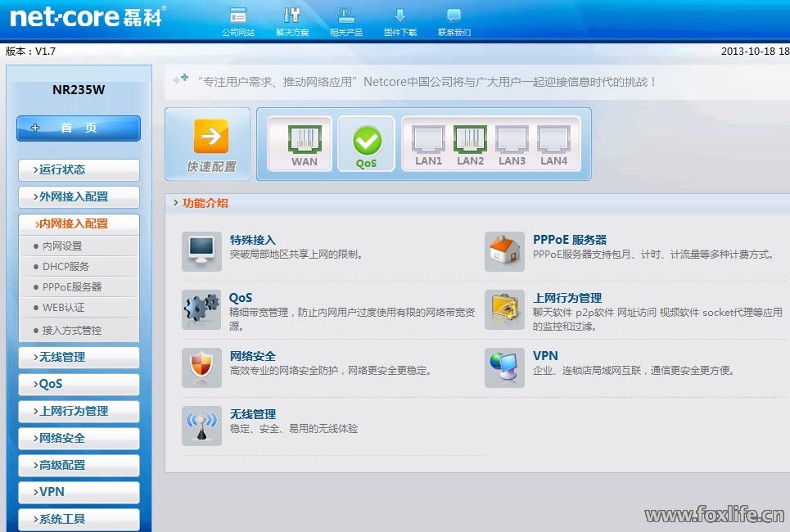
Task: Click the QoS green checkmark status icon
Action: pyautogui.click(x=367, y=141)
